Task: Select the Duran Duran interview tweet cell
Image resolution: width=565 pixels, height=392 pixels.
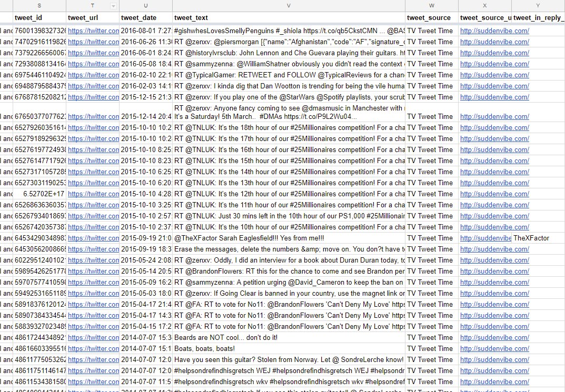Action: (289, 260)
